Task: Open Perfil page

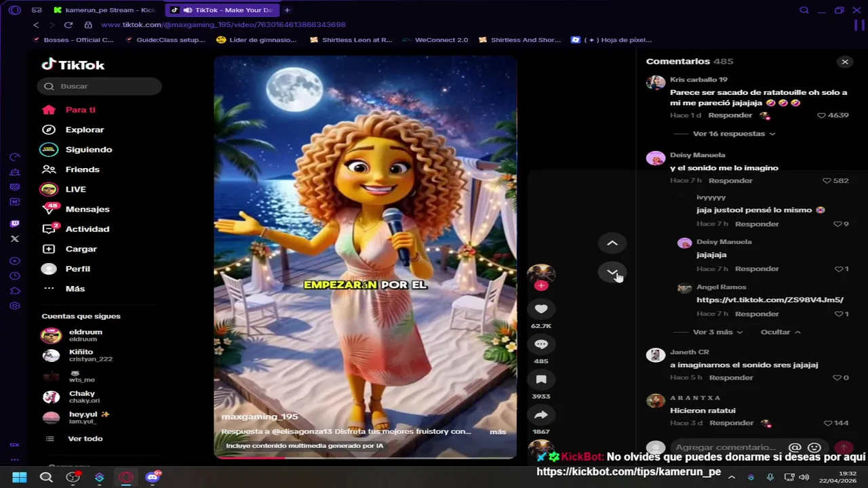Action: pos(66,269)
